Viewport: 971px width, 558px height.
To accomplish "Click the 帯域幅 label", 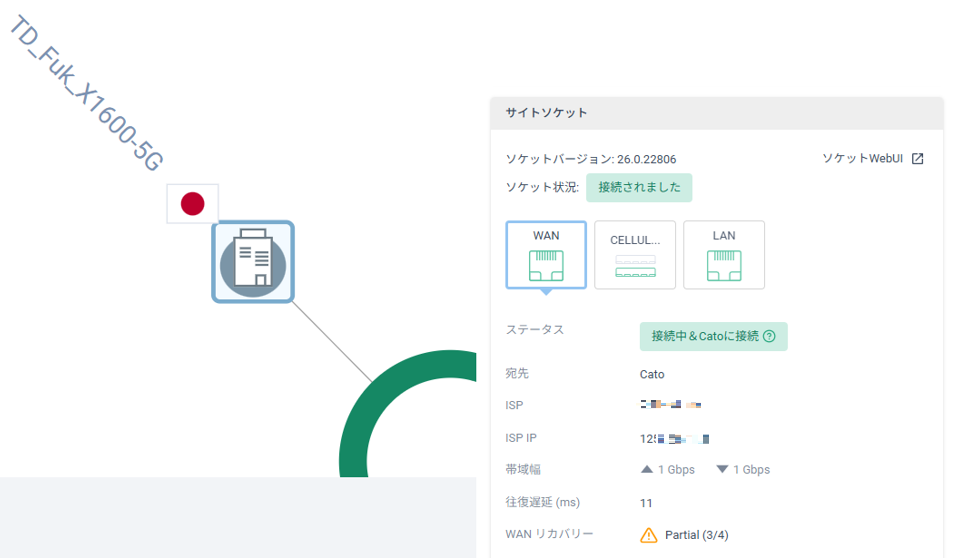I will pos(523,469).
